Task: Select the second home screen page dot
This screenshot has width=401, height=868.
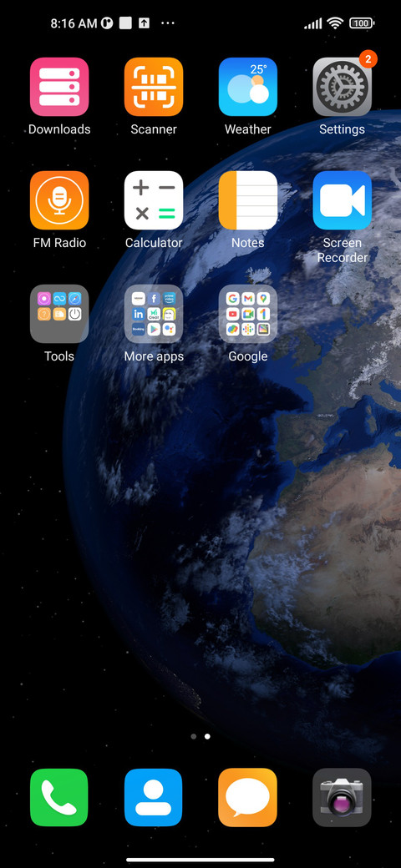Action: click(207, 737)
